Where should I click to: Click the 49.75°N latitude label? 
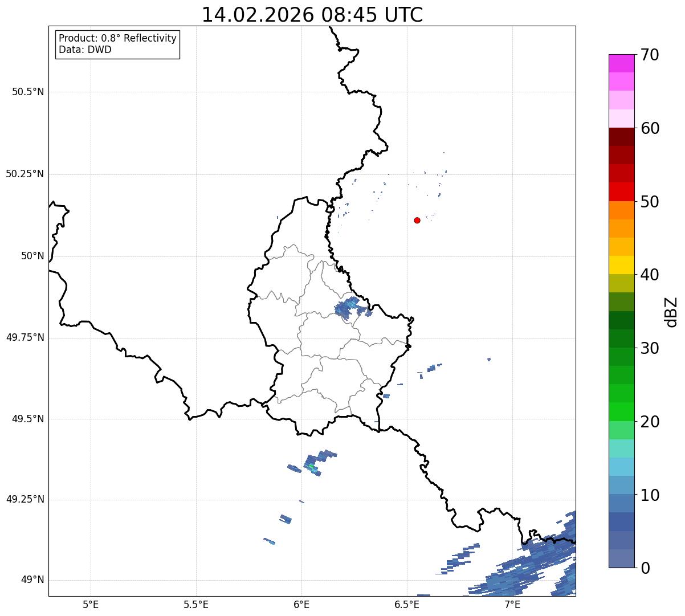click(x=25, y=337)
